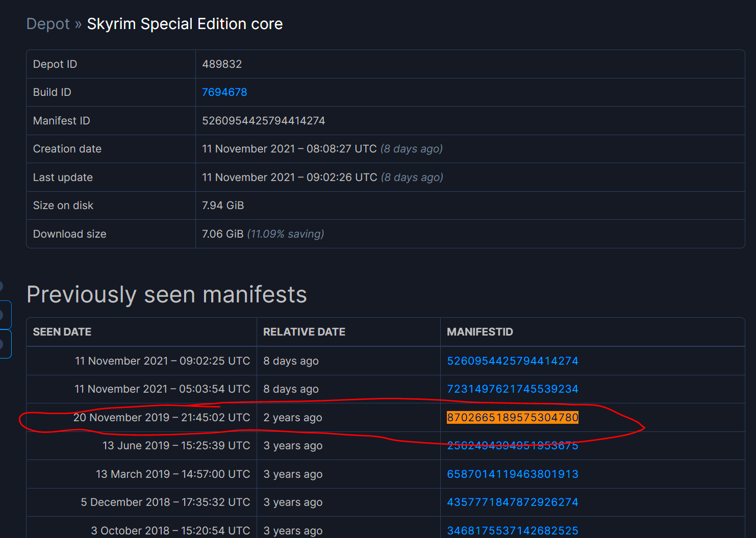Click '8 days ago' in the 09:02:25 UTC row
This screenshot has height=538, width=756.
pos(291,361)
